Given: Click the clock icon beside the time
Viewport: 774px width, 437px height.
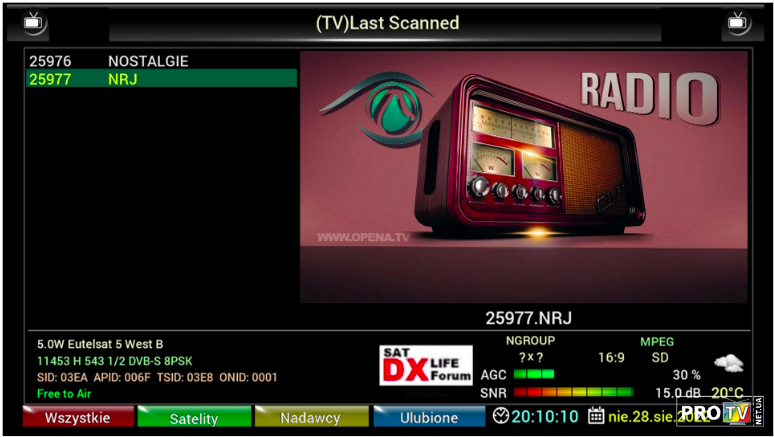Looking at the screenshot, I should (x=501, y=416).
